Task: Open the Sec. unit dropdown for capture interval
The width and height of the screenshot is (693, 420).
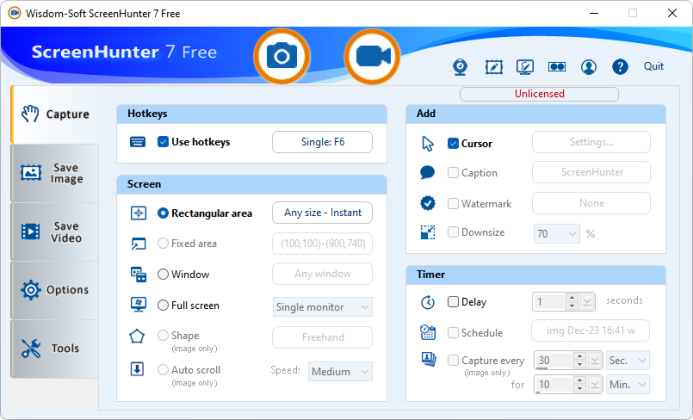Action: point(628,361)
